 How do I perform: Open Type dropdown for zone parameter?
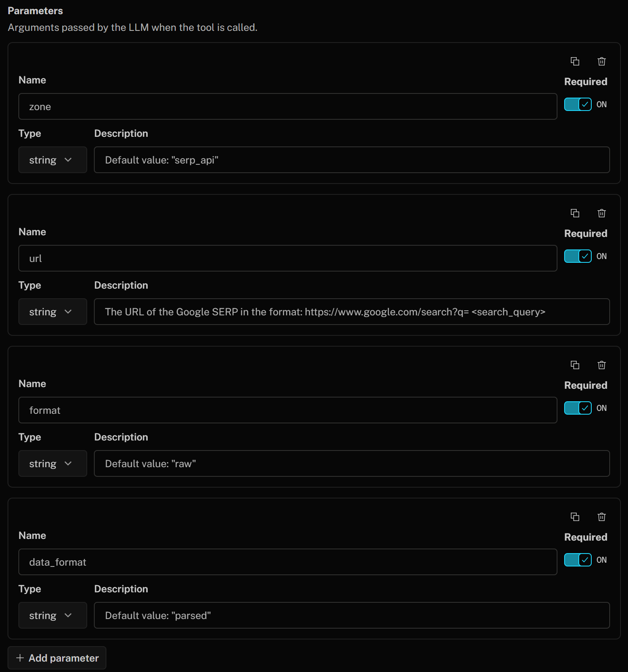pos(53,160)
